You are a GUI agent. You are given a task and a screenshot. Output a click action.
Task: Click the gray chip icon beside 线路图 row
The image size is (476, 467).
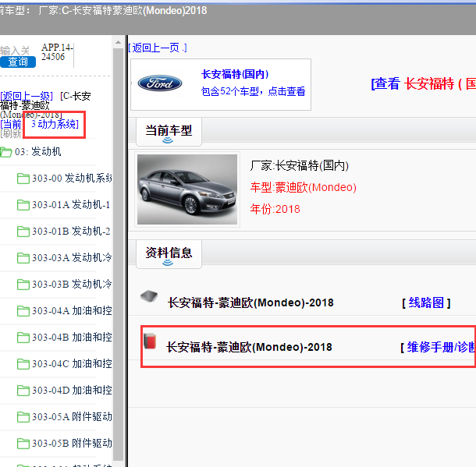(x=149, y=296)
